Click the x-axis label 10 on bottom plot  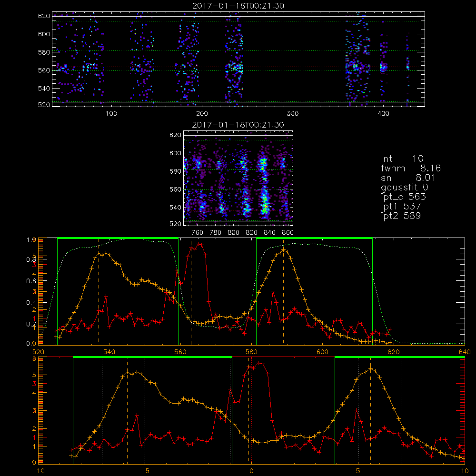click(465, 471)
